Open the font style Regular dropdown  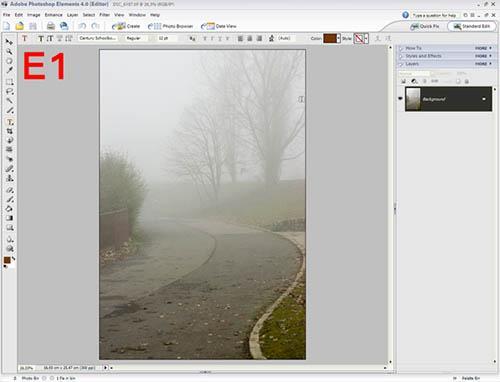click(x=139, y=38)
